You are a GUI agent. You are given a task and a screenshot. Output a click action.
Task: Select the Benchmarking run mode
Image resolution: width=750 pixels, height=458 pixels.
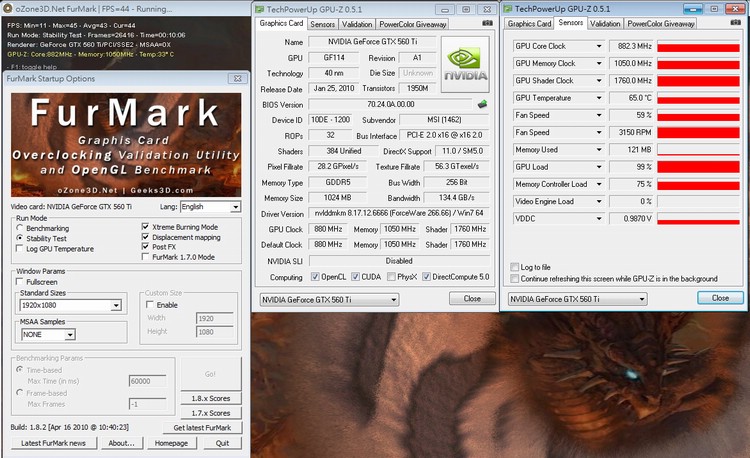tap(20, 228)
